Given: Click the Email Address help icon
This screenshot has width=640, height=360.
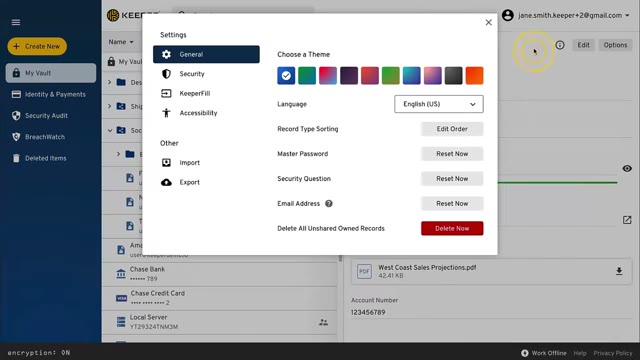Looking at the screenshot, I should click(x=329, y=203).
